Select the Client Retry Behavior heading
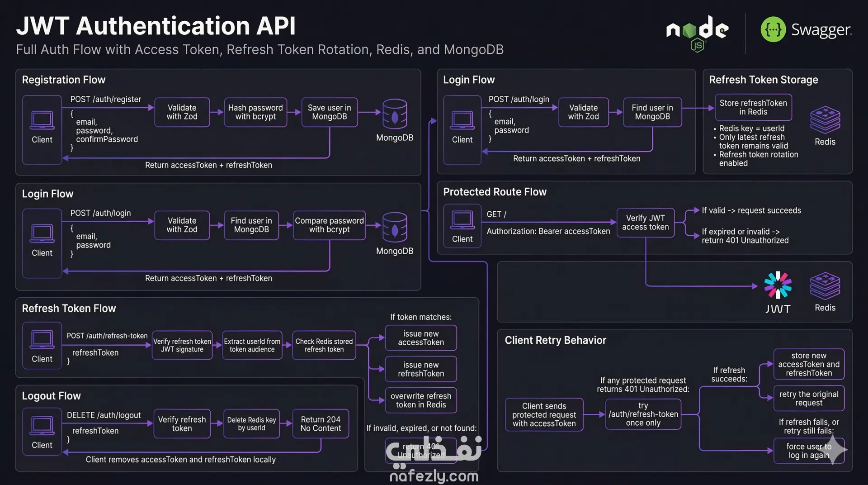 tap(556, 340)
